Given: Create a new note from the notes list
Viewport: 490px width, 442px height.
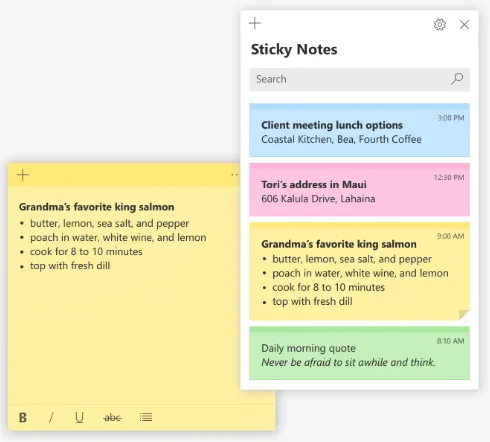Looking at the screenshot, I should point(255,23).
